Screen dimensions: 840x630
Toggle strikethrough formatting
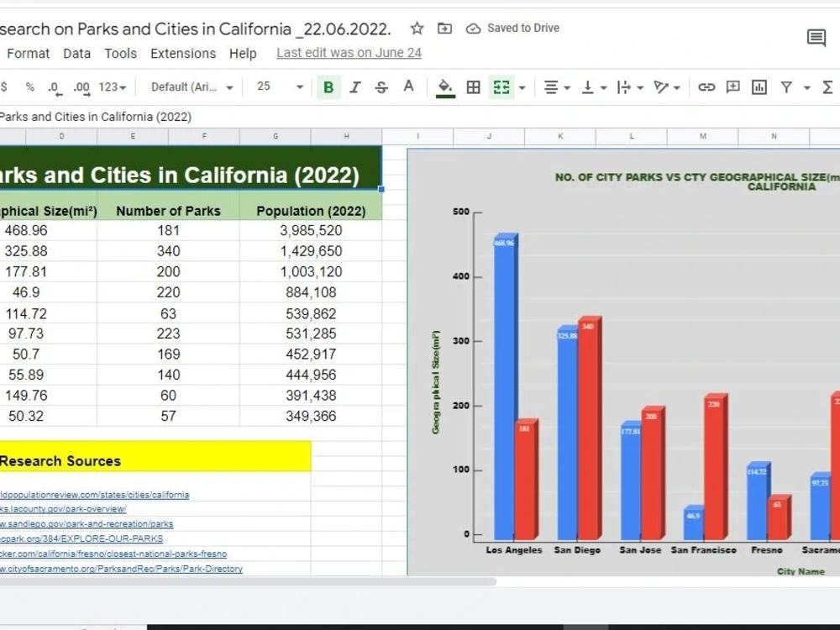(381, 87)
